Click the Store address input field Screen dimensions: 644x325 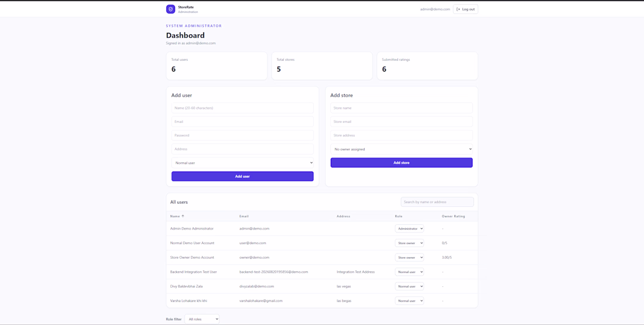point(401,135)
